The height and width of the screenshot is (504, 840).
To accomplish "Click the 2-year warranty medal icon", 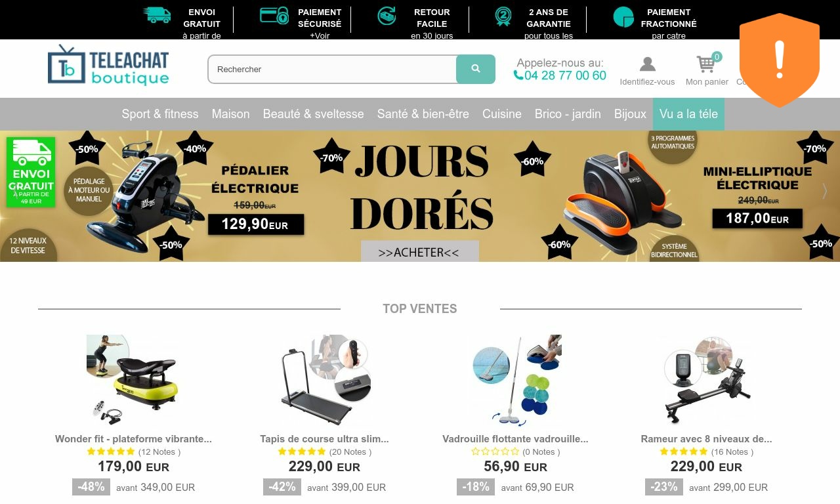I will (503, 16).
